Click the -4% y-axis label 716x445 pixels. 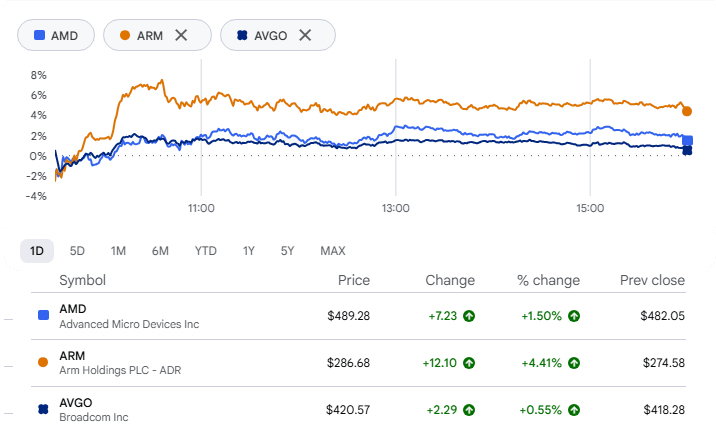(37, 196)
